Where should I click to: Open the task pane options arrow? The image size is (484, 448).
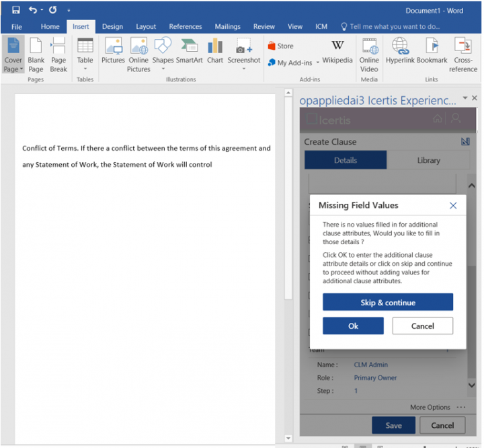pyautogui.click(x=465, y=98)
